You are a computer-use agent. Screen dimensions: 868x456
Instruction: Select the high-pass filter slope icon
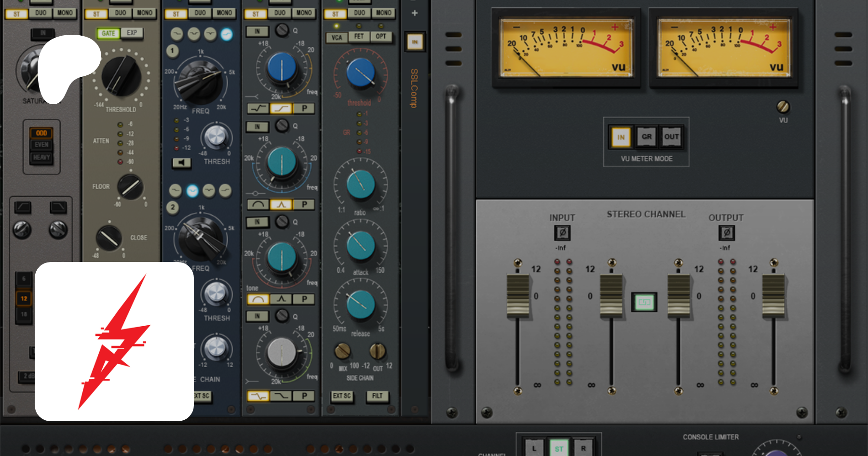(x=23, y=207)
